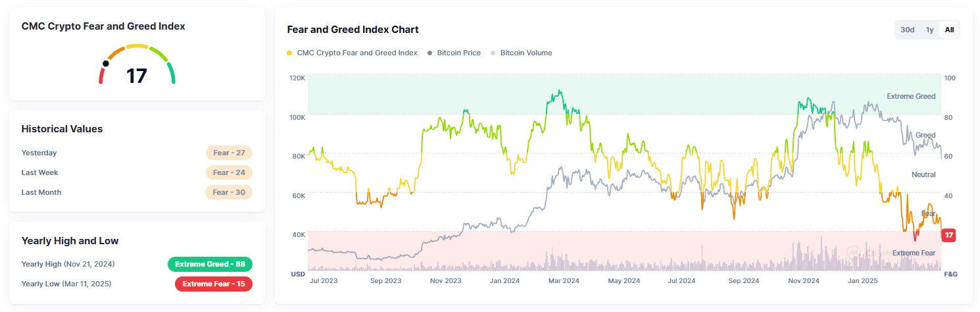Click the Last Month "Fear - 30" badge
980x312 pixels.
coord(229,192)
